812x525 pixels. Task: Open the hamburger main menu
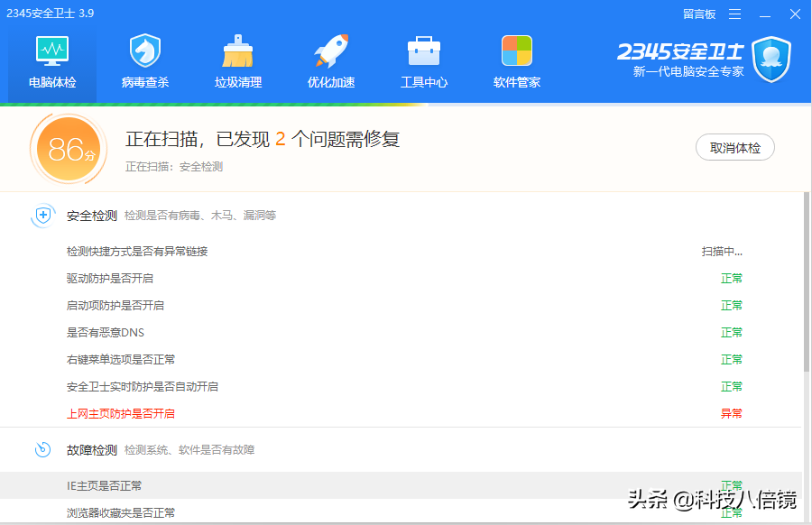(736, 14)
